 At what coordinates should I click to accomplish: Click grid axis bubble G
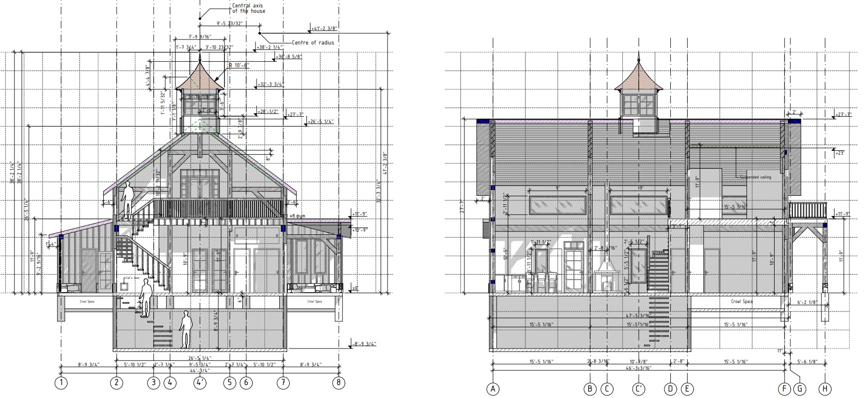tap(799, 389)
